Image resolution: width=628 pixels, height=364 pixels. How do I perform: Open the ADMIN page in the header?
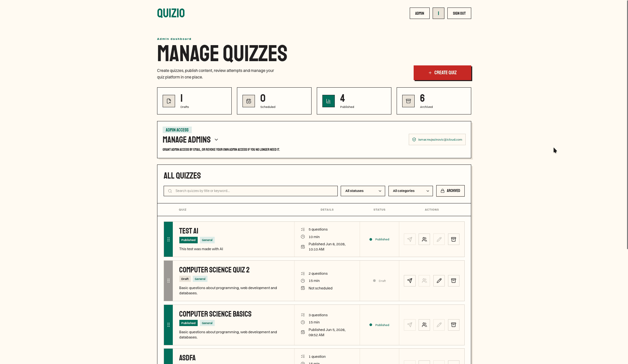tap(420, 13)
